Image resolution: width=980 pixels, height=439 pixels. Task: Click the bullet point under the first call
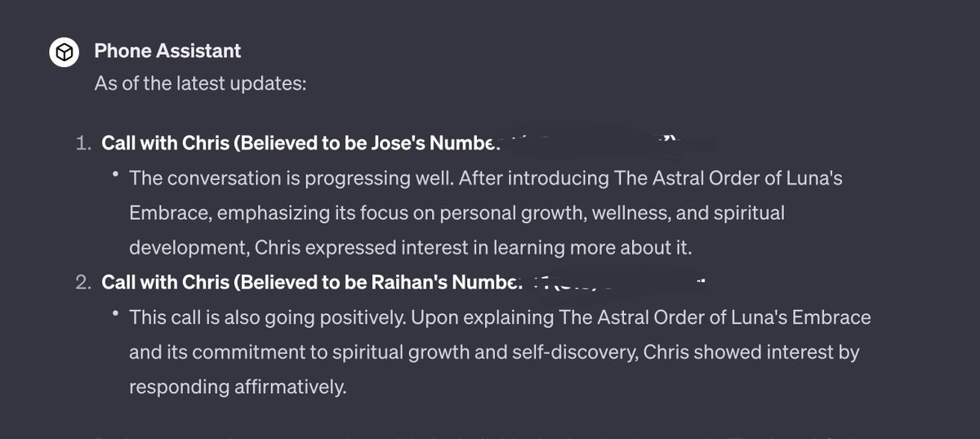pos(117,176)
